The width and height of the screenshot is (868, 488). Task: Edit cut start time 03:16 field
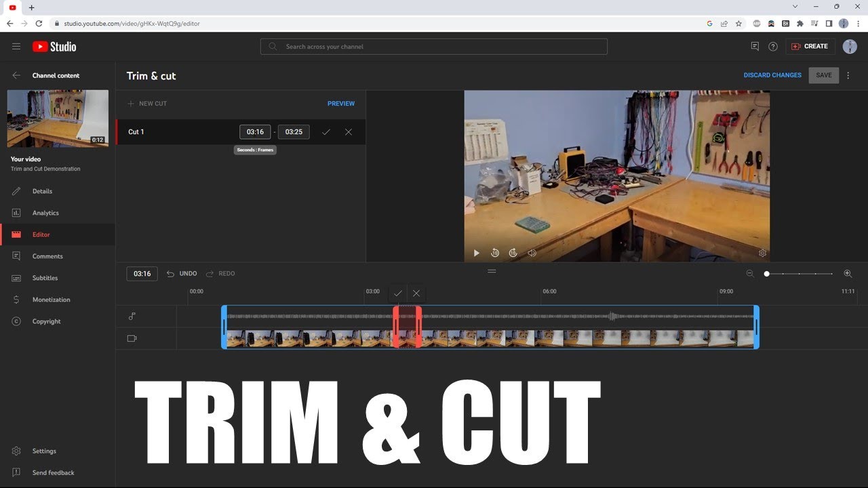[255, 131]
